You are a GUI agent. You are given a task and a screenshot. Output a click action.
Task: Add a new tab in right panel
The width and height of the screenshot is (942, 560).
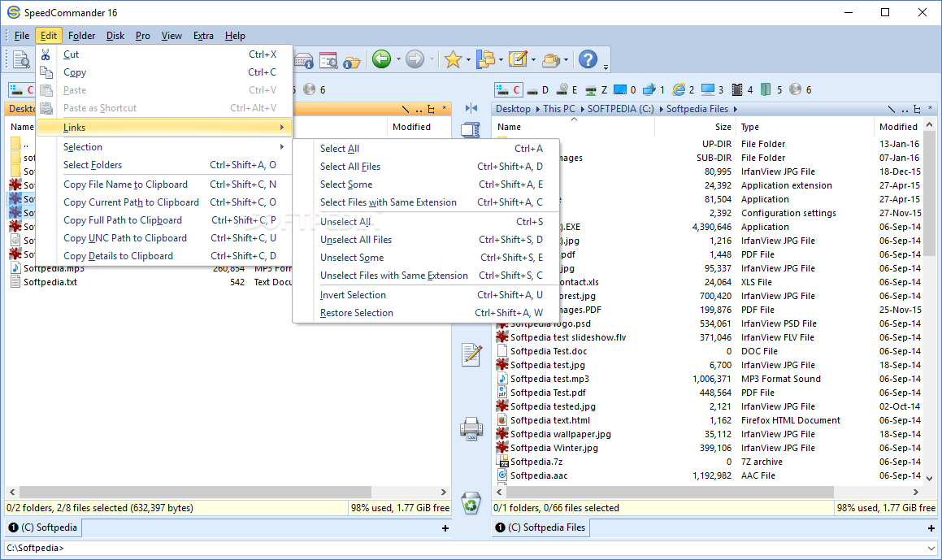pos(931,528)
